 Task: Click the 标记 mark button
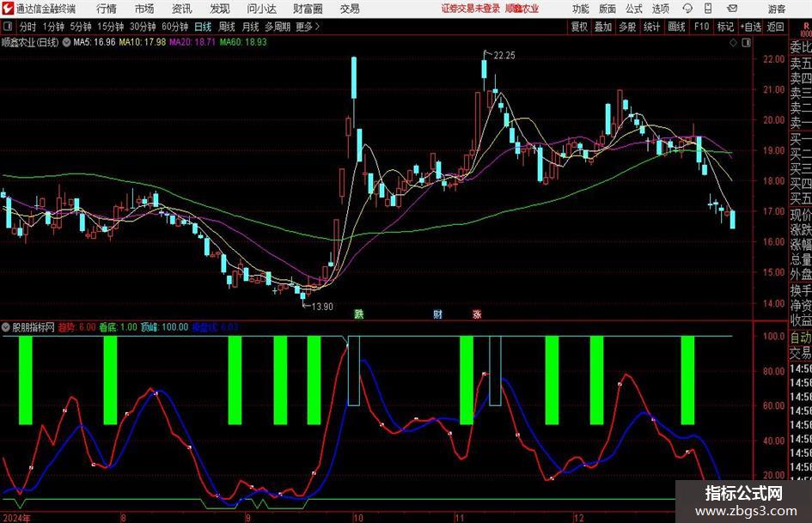(x=725, y=27)
